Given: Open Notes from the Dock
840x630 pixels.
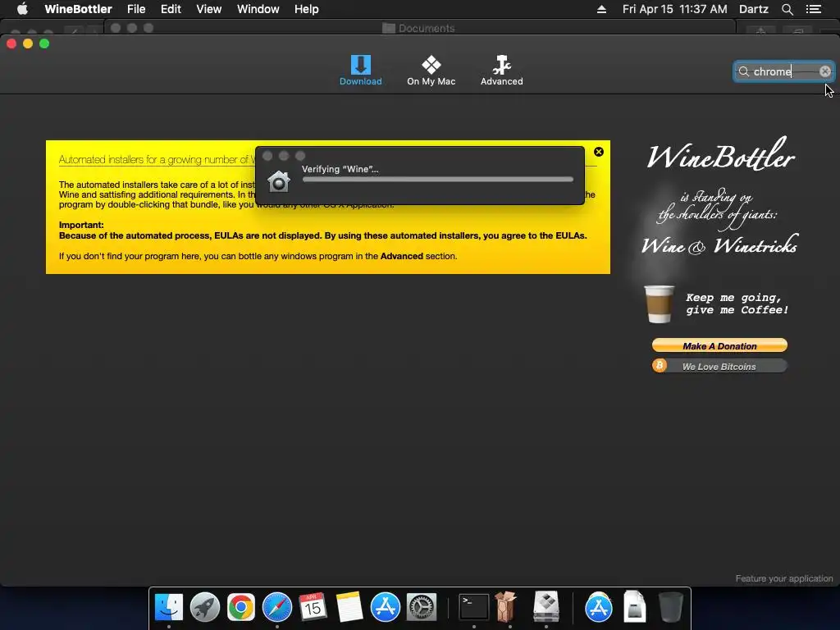Looking at the screenshot, I should [349, 607].
